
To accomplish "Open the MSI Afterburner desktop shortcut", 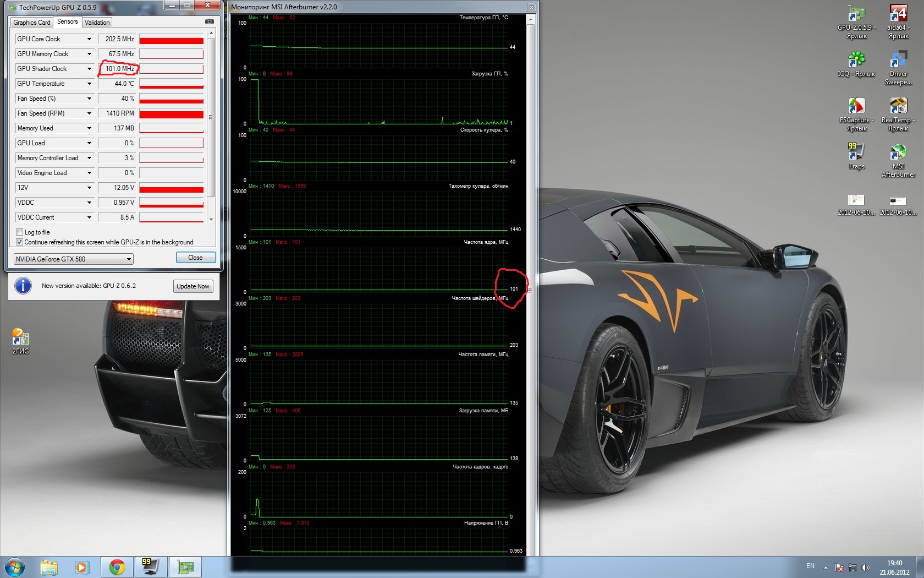I will 898,153.
